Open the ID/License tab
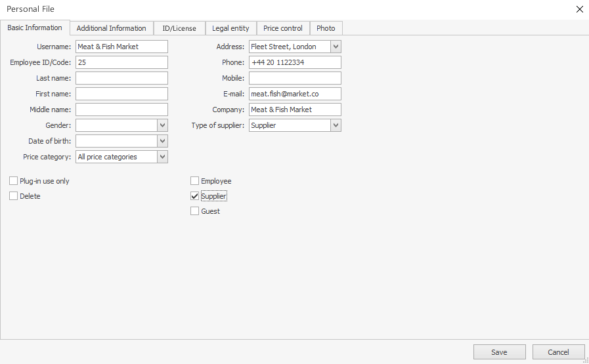This screenshot has width=589, height=364. 179,28
